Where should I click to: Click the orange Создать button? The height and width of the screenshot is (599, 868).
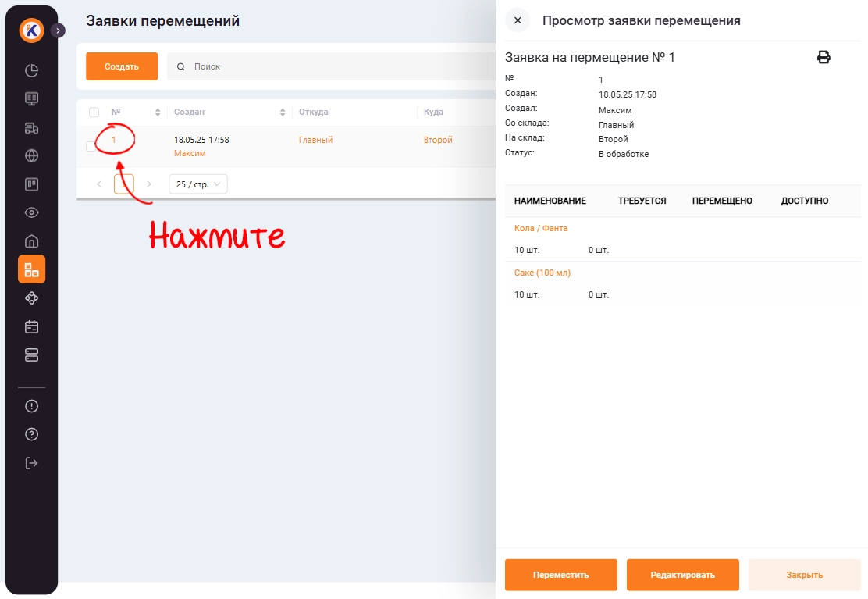point(122,66)
